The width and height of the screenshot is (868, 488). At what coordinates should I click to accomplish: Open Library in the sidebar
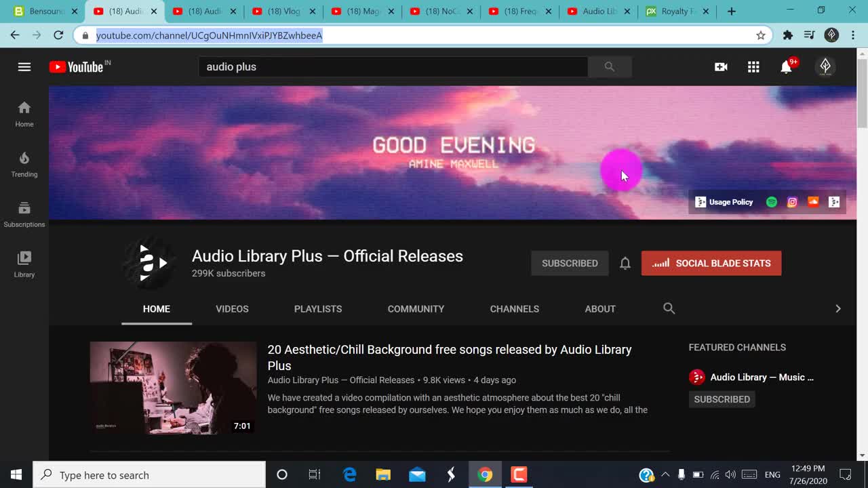point(24,264)
